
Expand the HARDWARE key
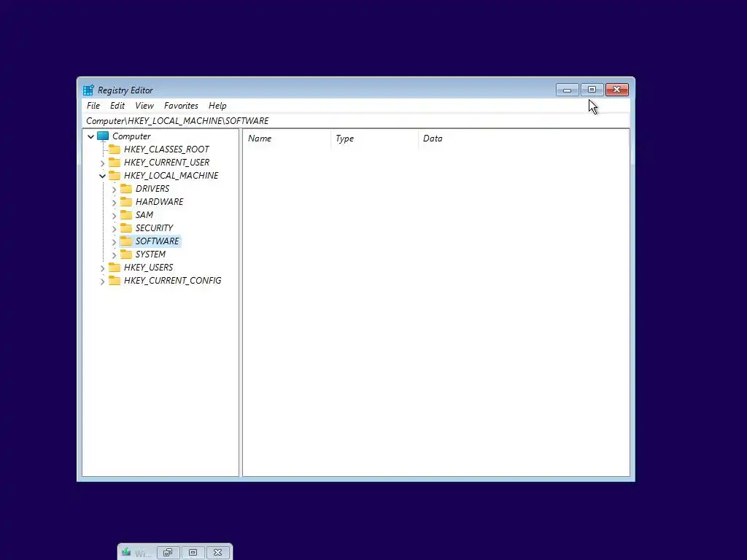[x=114, y=203]
